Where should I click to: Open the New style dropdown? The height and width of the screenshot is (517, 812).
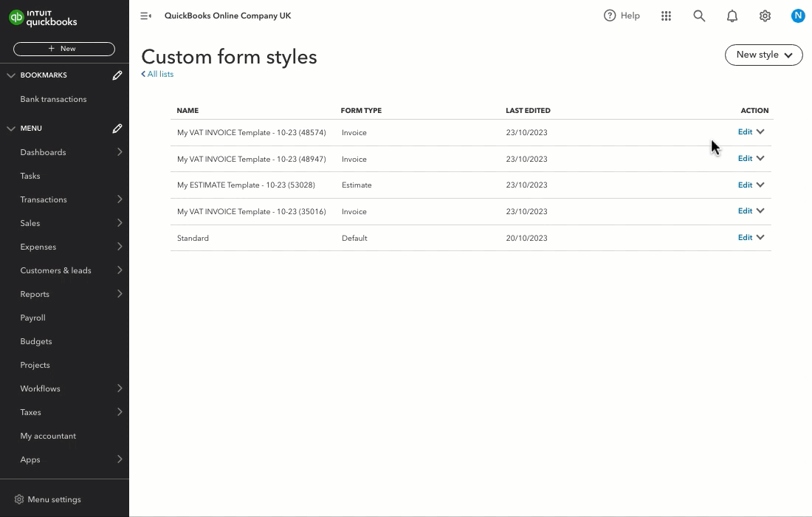point(763,55)
